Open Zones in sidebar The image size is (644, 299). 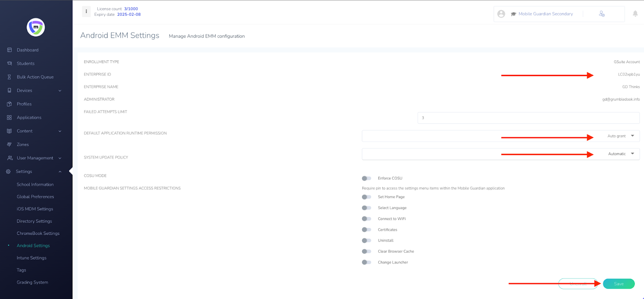coord(23,144)
